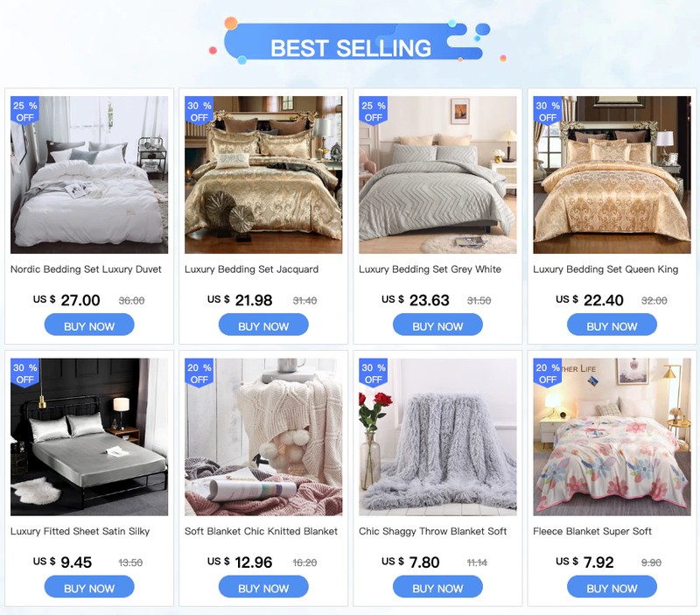700x615 pixels.
Task: Click the Best Selling banner heading
Action: pyautogui.click(x=351, y=48)
